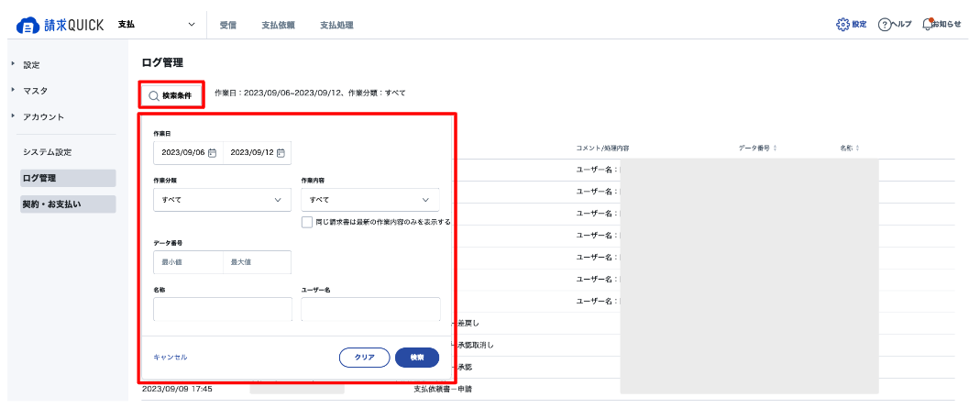Open help via the question mark icon
The height and width of the screenshot is (419, 980).
click(884, 25)
